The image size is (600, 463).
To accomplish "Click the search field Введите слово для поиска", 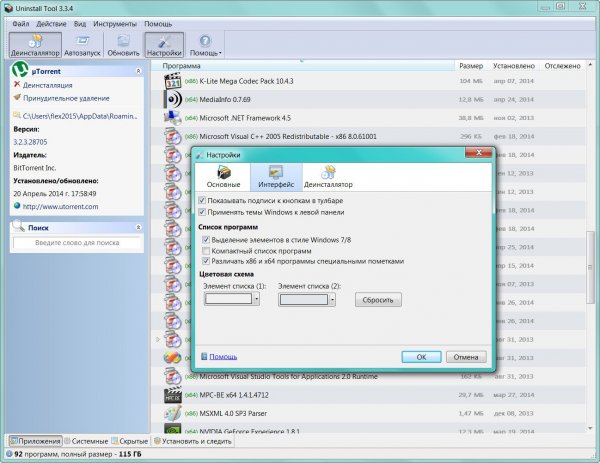I will 77,243.
